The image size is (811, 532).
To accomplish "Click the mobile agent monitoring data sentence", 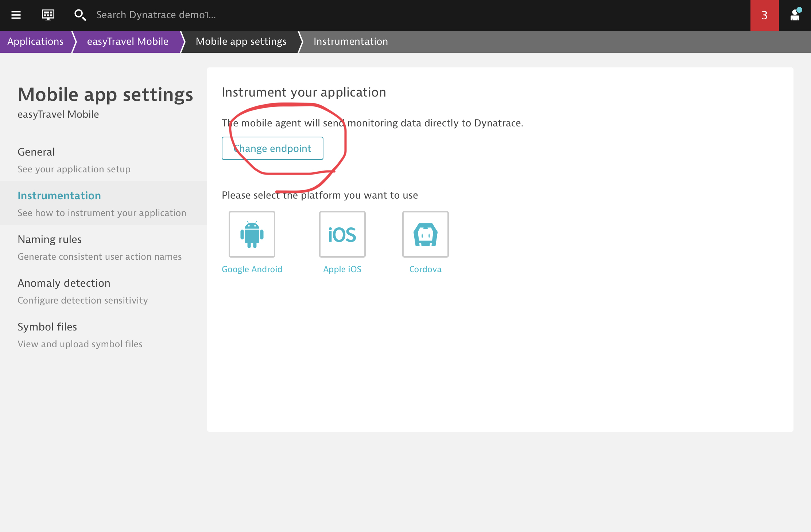I will 372,123.
